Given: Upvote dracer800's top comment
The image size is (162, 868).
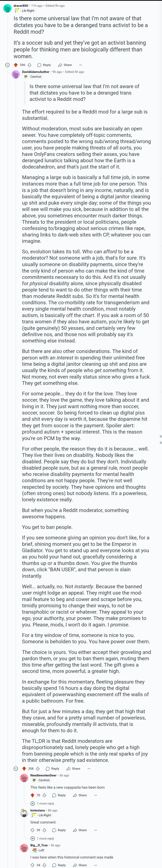Looking at the screenshot, I should [x=15, y=65].
